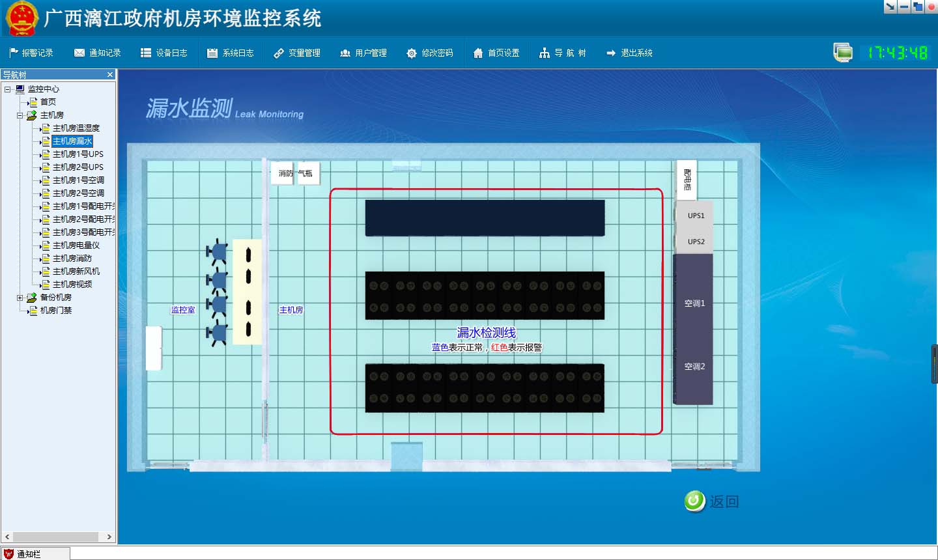The width and height of the screenshot is (938, 560).
Task: Open 主机房1号配电开关 tree item
Action: [83, 206]
